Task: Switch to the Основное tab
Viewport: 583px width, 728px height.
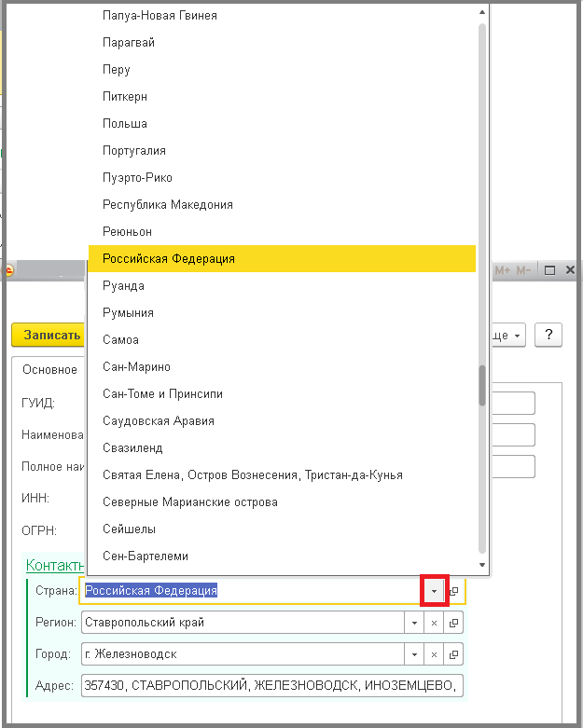Action: click(x=49, y=369)
